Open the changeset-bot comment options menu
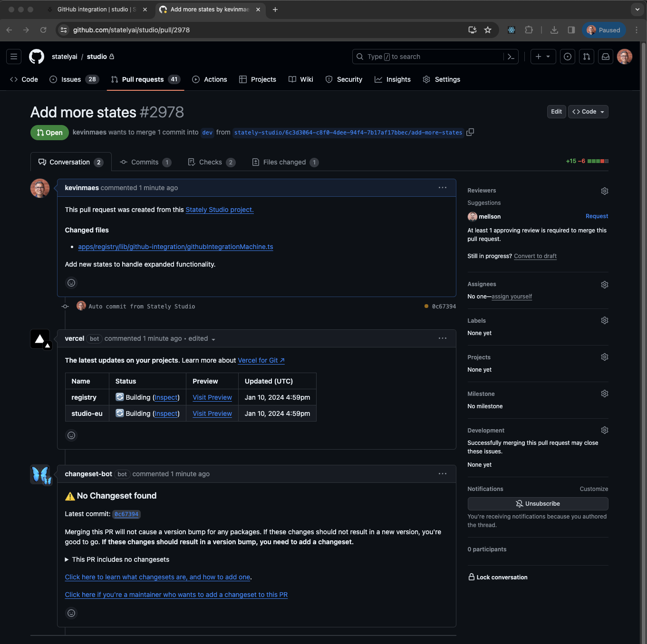The image size is (647, 644). click(x=443, y=473)
